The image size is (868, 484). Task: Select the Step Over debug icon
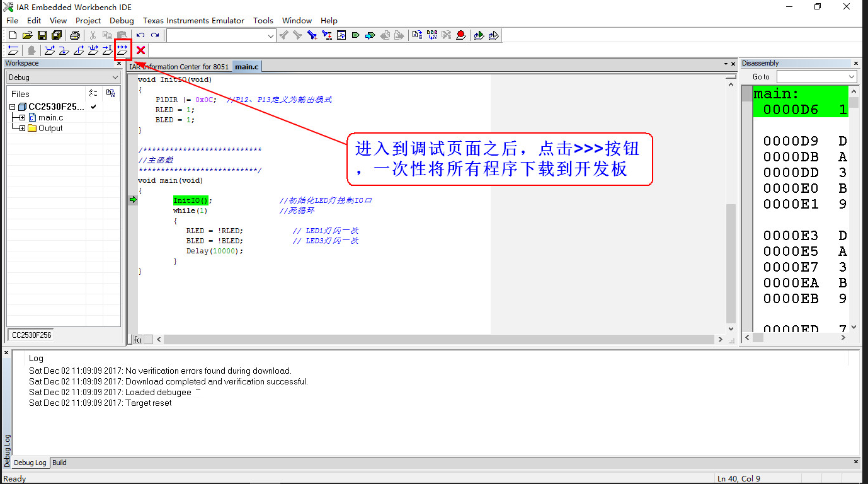point(49,50)
